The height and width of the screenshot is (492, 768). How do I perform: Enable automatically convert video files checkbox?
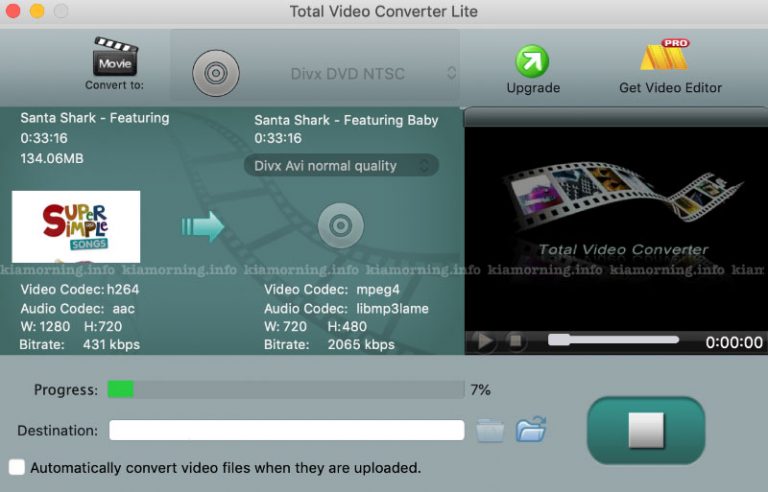pyautogui.click(x=17, y=467)
